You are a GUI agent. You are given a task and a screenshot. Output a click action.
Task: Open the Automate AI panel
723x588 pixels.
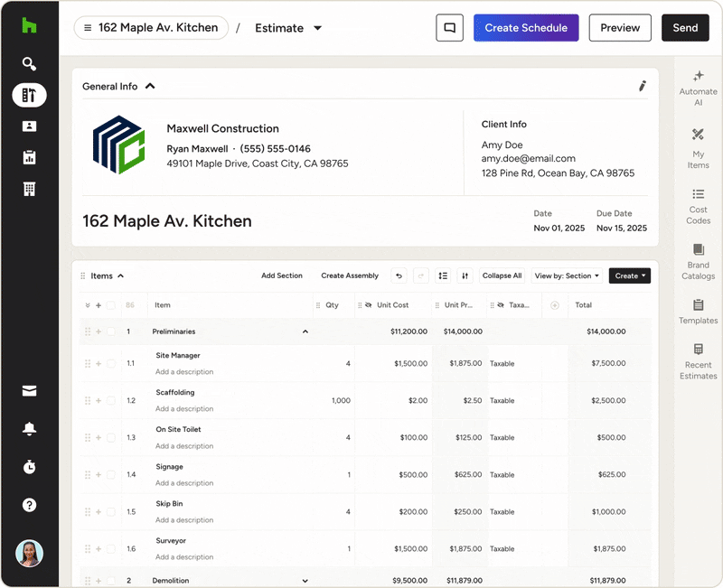[698, 89]
